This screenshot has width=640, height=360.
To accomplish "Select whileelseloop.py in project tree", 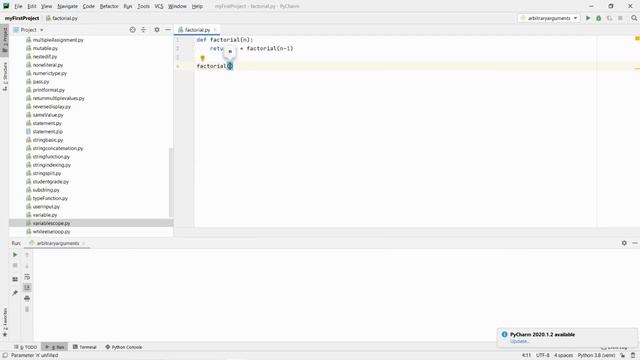I will pyautogui.click(x=91, y=231).
